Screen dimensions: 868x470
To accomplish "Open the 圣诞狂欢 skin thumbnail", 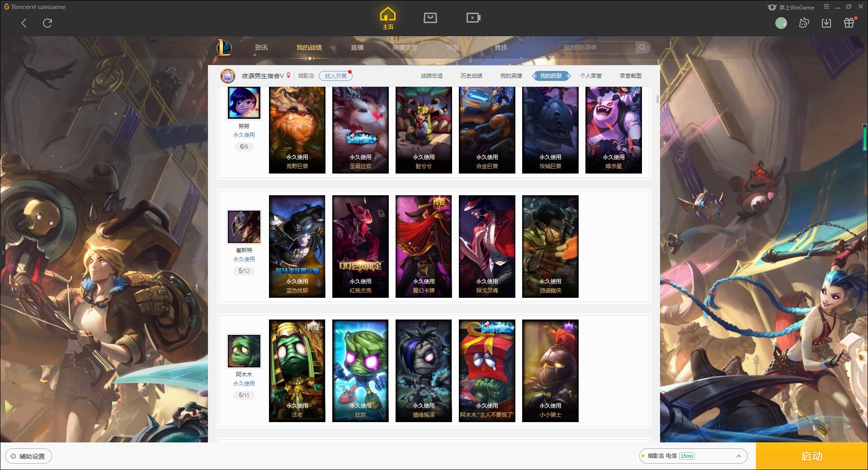I will [x=360, y=130].
